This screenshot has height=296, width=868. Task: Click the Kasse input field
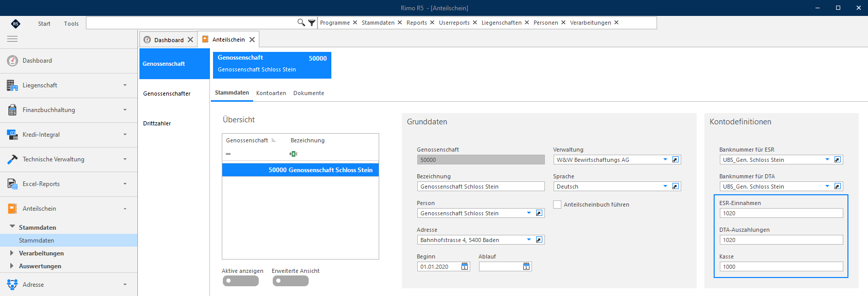click(x=781, y=266)
